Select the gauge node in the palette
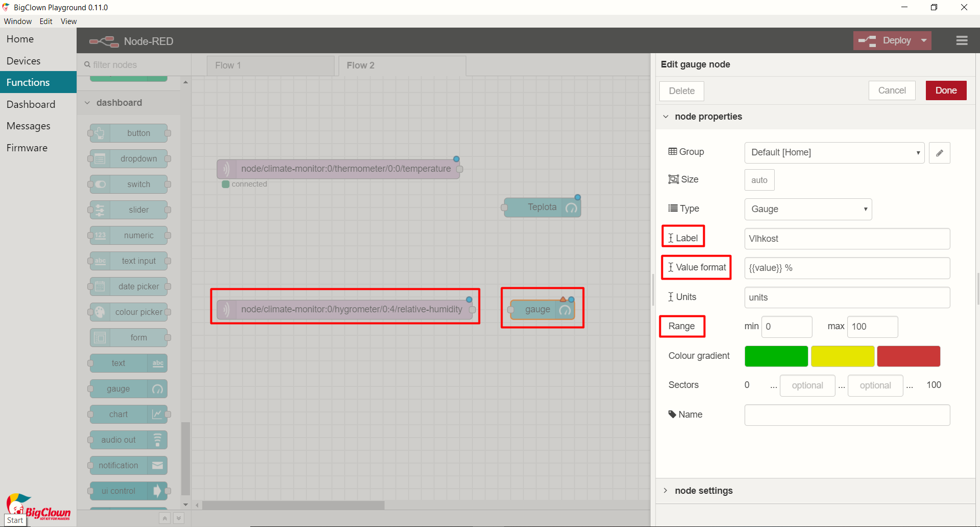The image size is (980, 527). coord(129,388)
